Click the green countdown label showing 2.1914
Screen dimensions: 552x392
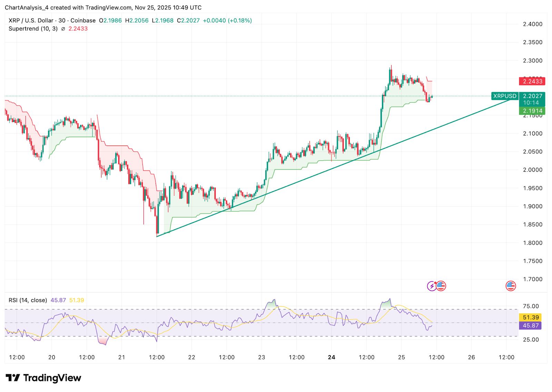[x=533, y=110]
